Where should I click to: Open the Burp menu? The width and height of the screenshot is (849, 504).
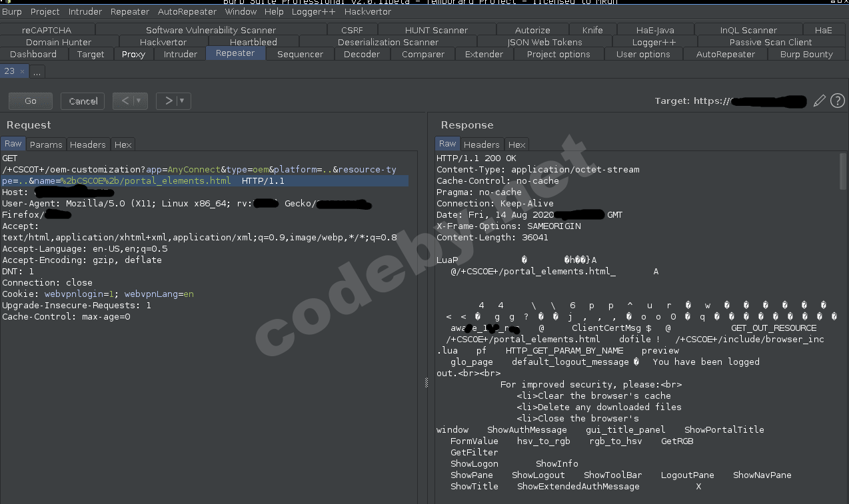[x=12, y=11]
